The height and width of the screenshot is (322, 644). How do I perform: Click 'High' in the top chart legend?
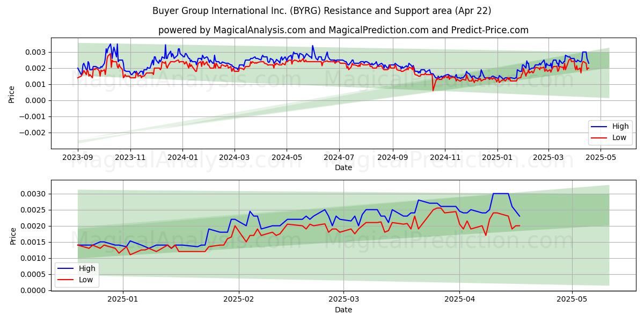coord(620,127)
